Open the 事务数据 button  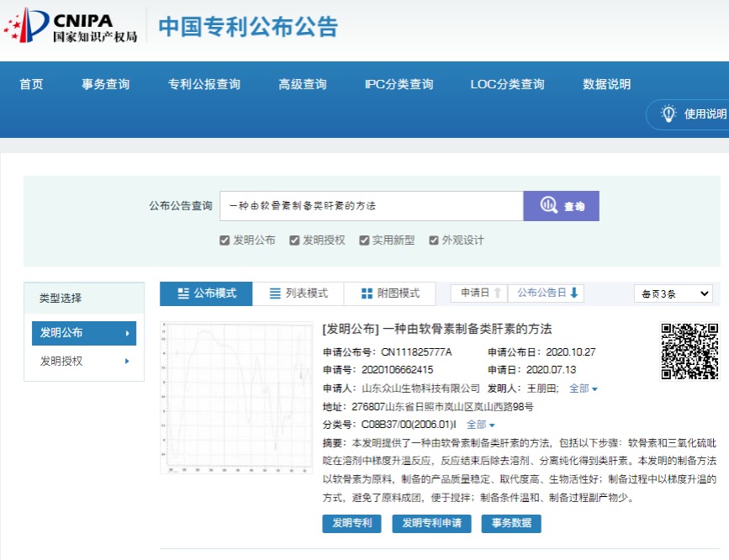[511, 523]
